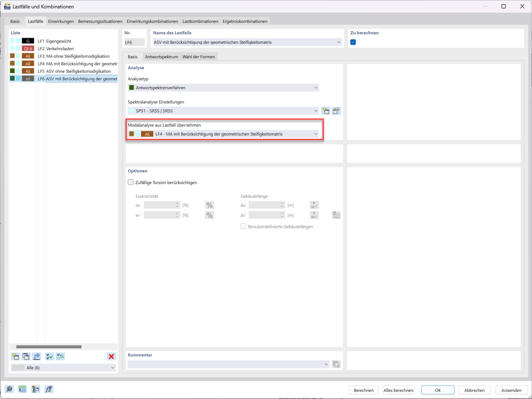Copy the selected load case
The height and width of the screenshot is (399, 532).
[26, 357]
